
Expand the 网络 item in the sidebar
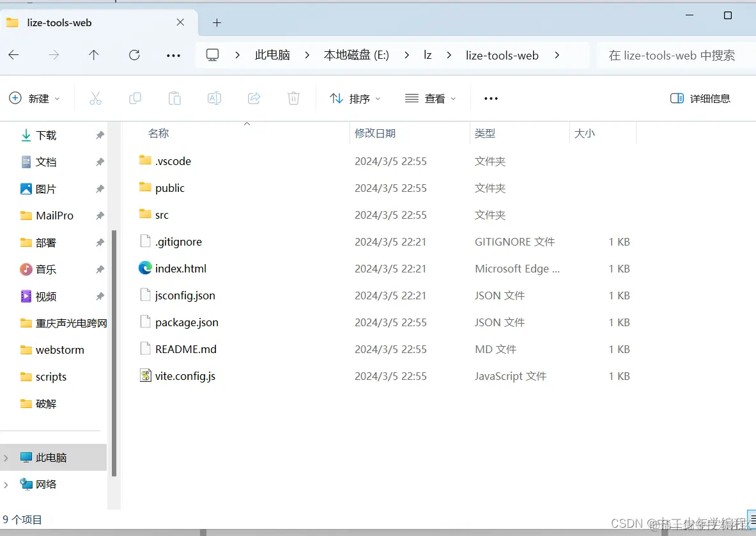click(x=6, y=484)
